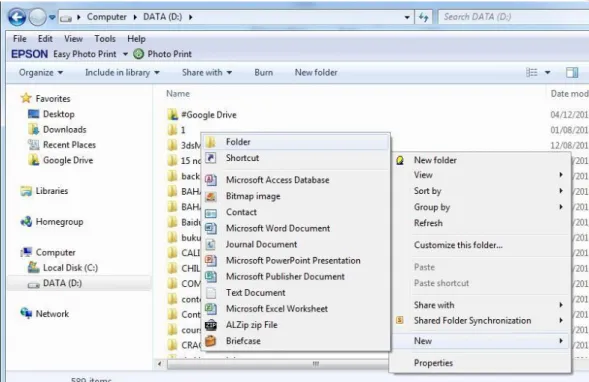Create a Journal Document
Image resolution: width=589 pixels, height=382 pixels.
(296, 244)
